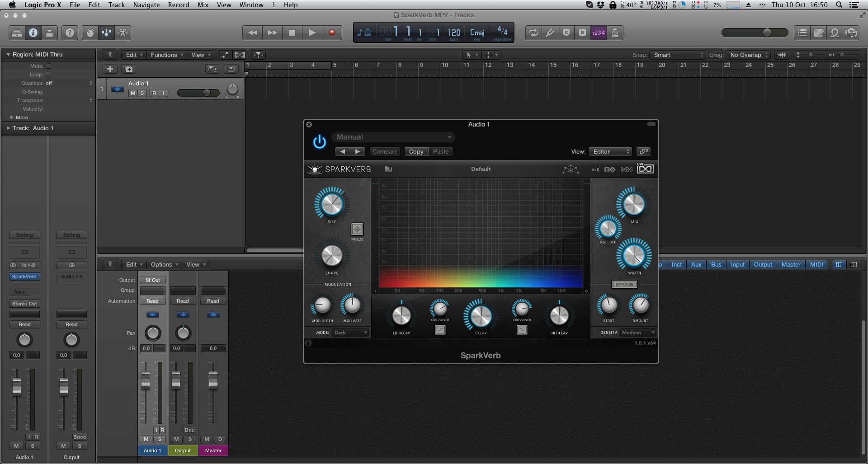The width and height of the screenshot is (868, 464).
Task: Open the SparkVerb MODE Dark dropdown
Action: coord(351,333)
